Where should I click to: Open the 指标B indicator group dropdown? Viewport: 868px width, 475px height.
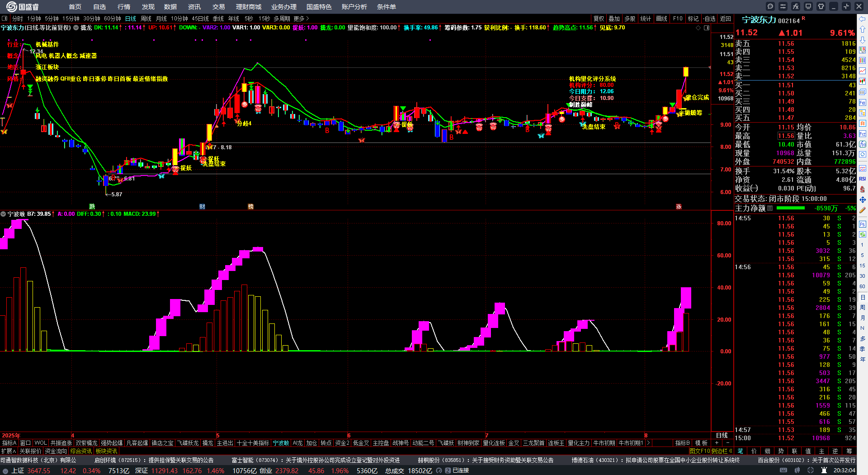click(682, 443)
